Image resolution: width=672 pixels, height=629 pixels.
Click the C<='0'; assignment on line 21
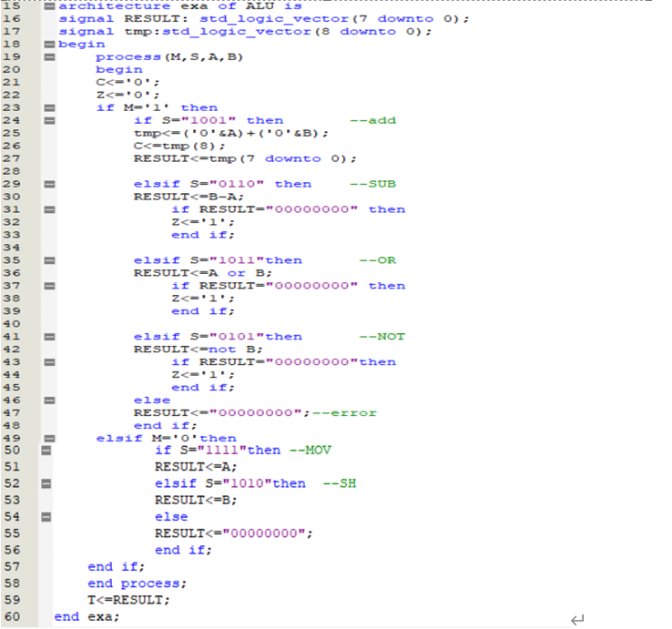[127, 82]
